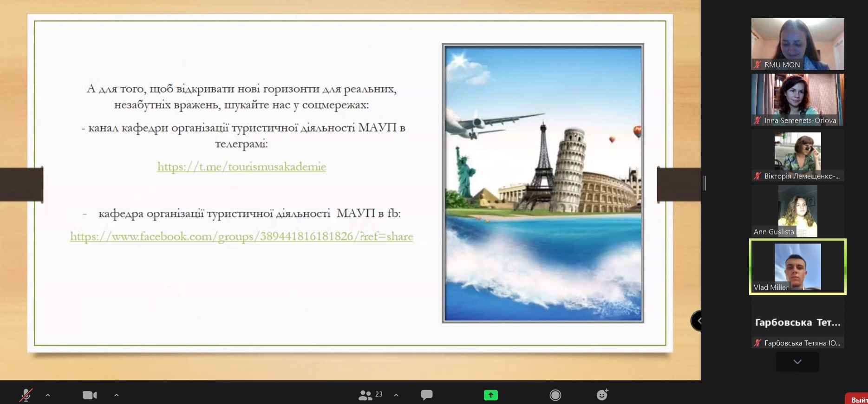The width and height of the screenshot is (868, 404).
Task: Click the muted mic icon on Вікторія Лемещенко
Action: 757,176
